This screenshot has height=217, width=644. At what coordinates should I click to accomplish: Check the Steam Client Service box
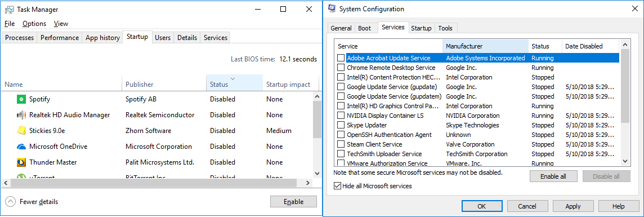tap(341, 144)
